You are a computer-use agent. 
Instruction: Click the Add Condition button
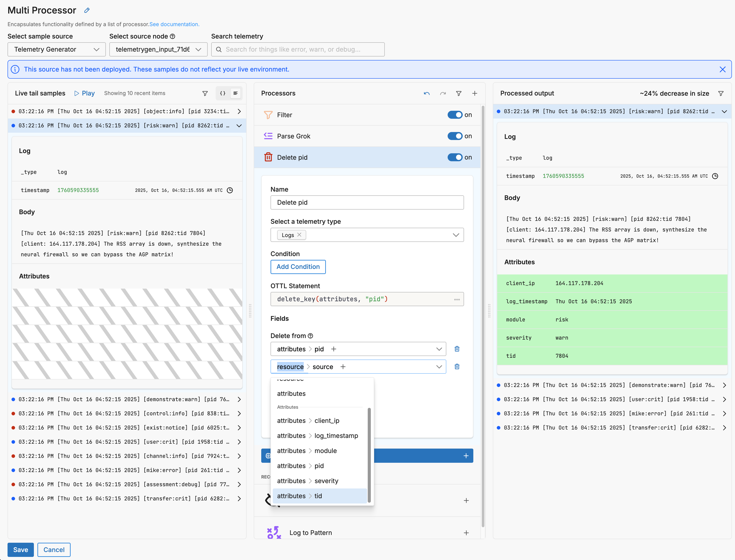coord(298,267)
